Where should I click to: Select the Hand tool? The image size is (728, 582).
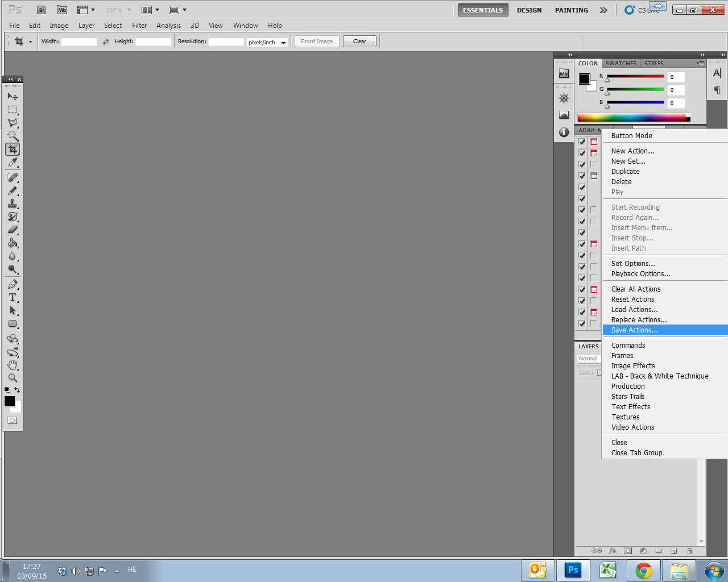coord(13,365)
